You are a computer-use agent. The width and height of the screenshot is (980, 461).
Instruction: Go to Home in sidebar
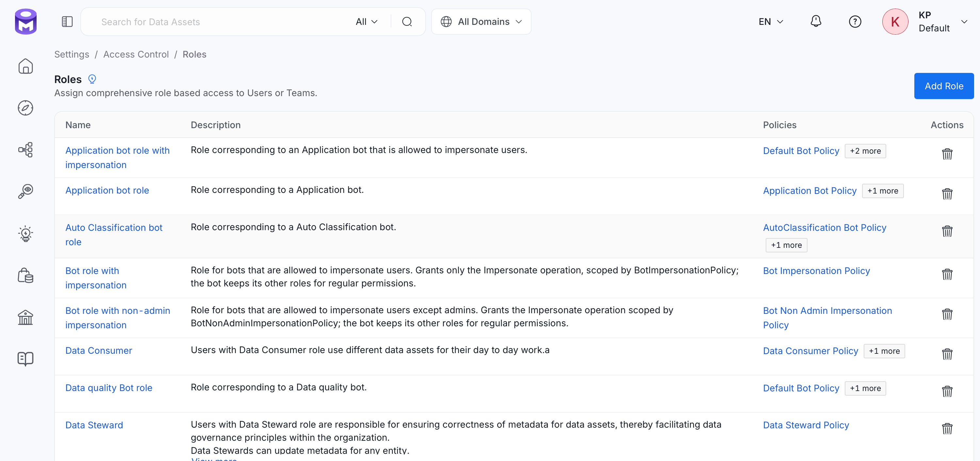(x=25, y=66)
